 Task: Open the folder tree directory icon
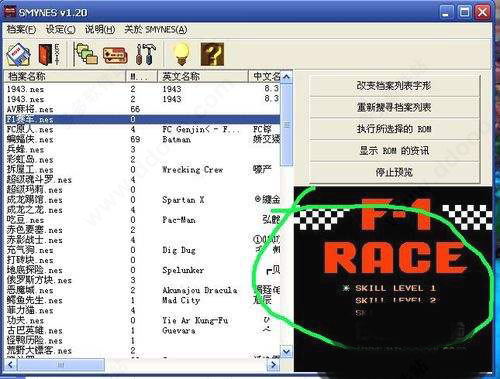[x=85, y=54]
